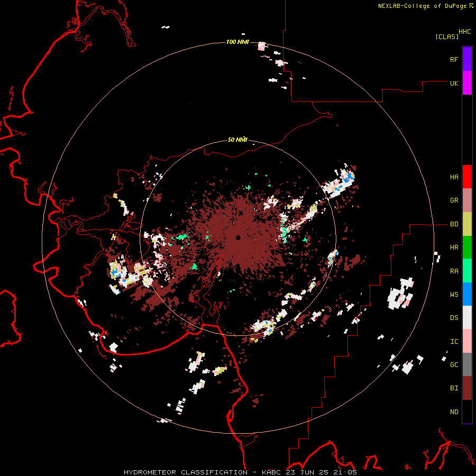This screenshot has height=476, width=476.
Task: Click the HHC product label
Action: pos(464,32)
